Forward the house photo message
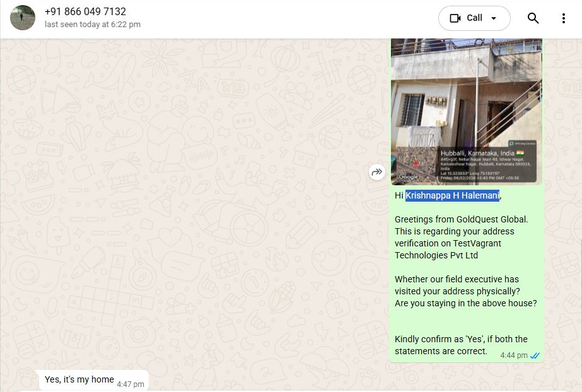This screenshot has height=392, width=582. click(376, 172)
